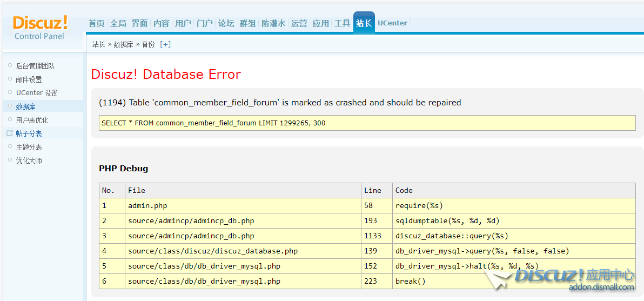Click the discuz_database::query(%s) code cell
The height and width of the screenshot is (301, 644).
pyautogui.click(x=514, y=236)
